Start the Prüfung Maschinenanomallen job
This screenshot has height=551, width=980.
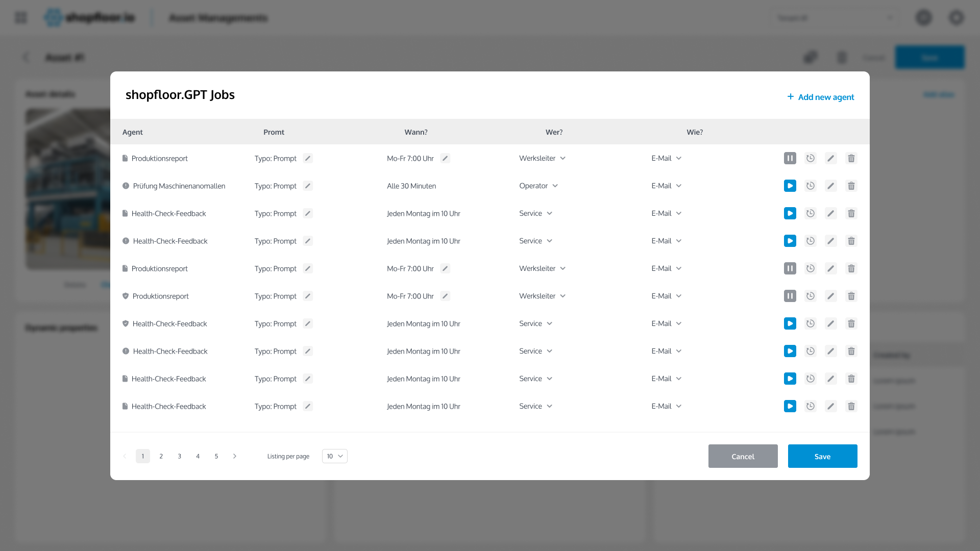tap(790, 186)
